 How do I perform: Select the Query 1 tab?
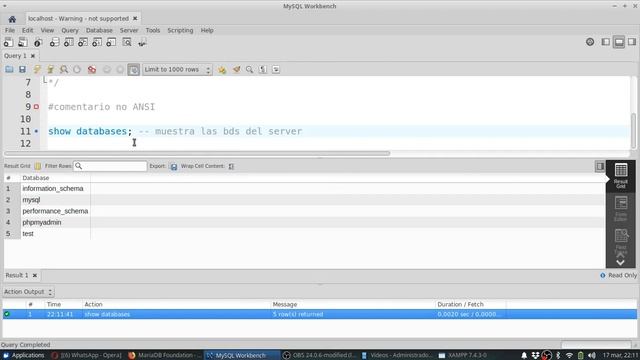pyautogui.click(x=15, y=56)
